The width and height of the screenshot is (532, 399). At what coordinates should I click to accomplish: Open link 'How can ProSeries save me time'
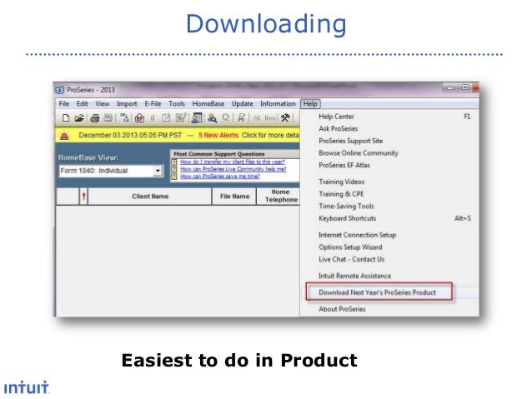point(220,177)
